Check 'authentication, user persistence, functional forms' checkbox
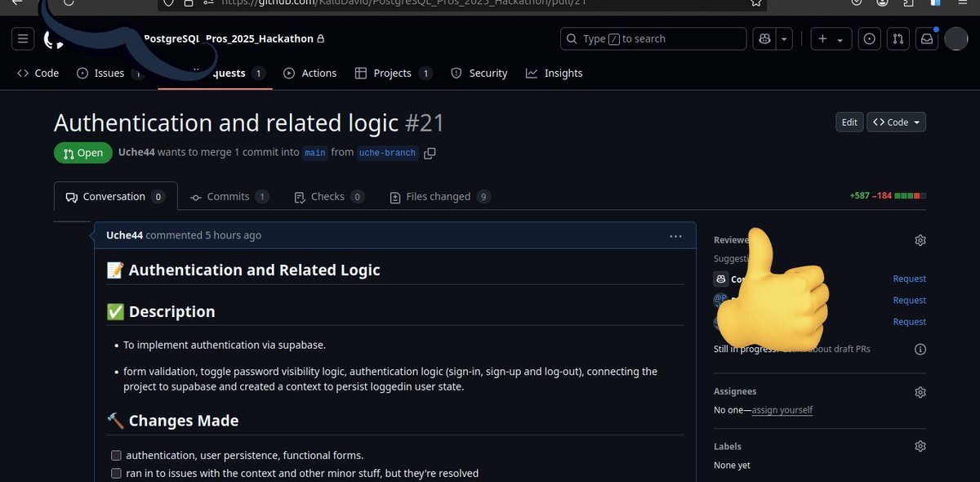 pyautogui.click(x=116, y=455)
